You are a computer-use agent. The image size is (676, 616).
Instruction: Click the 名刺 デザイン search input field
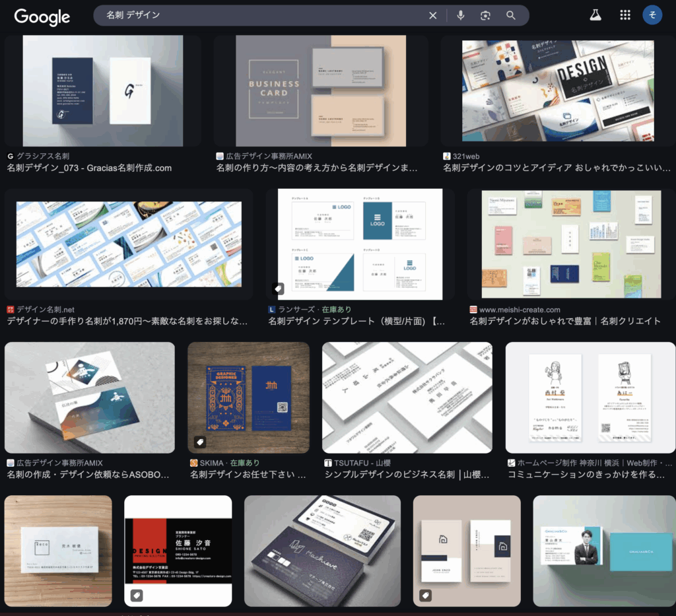[264, 15]
